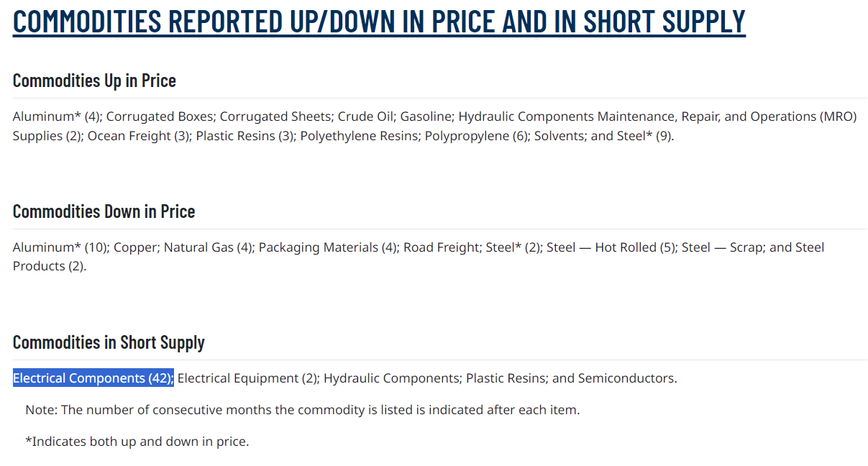Click the Commodities Down in Price heading
Screen dimensions: 868x466
tap(104, 211)
